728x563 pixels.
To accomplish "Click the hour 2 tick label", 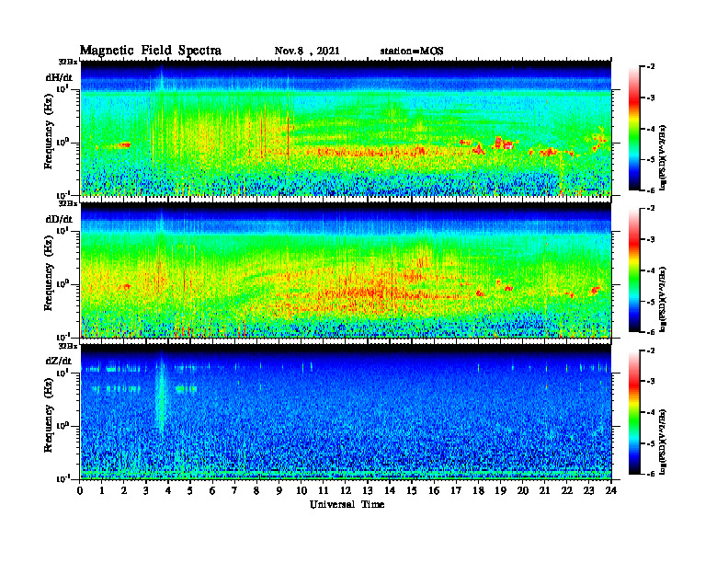I will (x=124, y=490).
